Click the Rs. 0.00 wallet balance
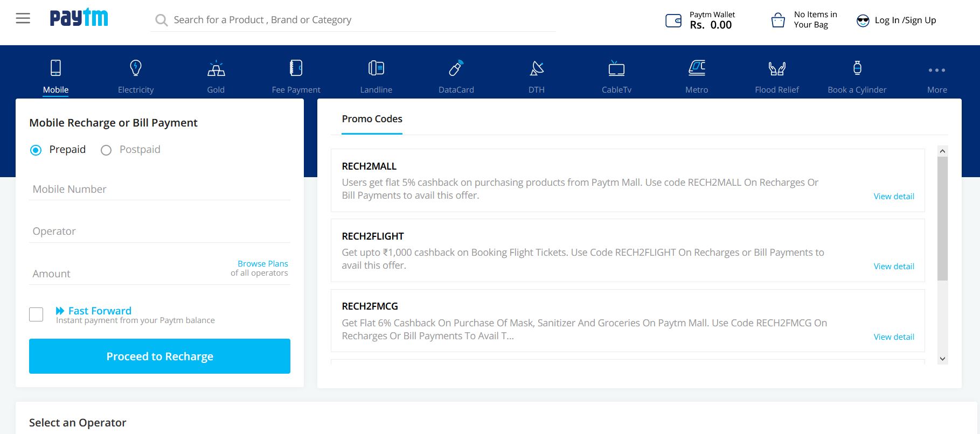980x434 pixels. pos(711,25)
